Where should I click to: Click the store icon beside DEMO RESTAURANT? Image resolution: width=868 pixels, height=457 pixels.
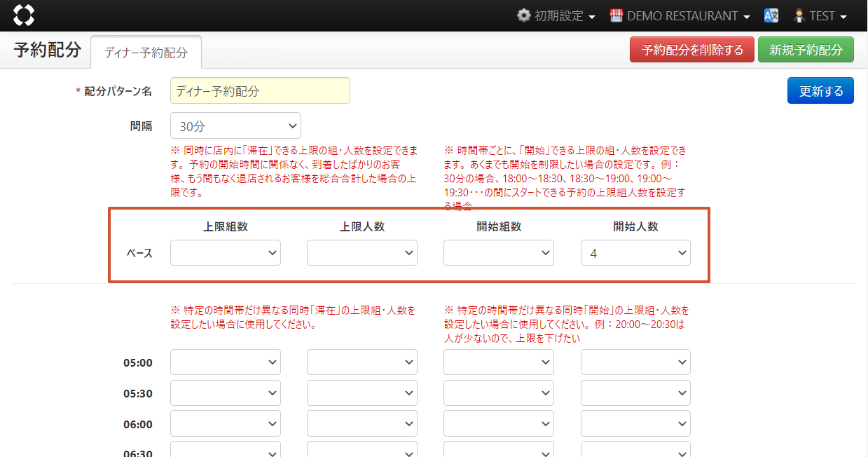[616, 15]
